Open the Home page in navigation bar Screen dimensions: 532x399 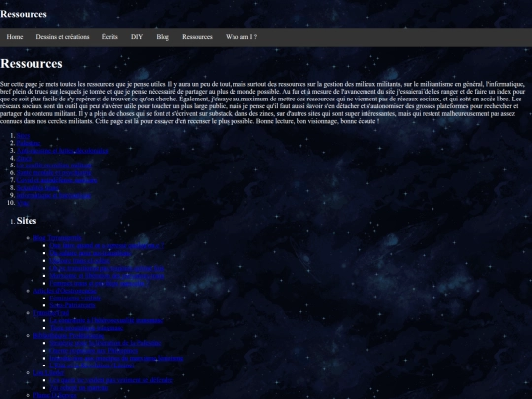coord(15,37)
